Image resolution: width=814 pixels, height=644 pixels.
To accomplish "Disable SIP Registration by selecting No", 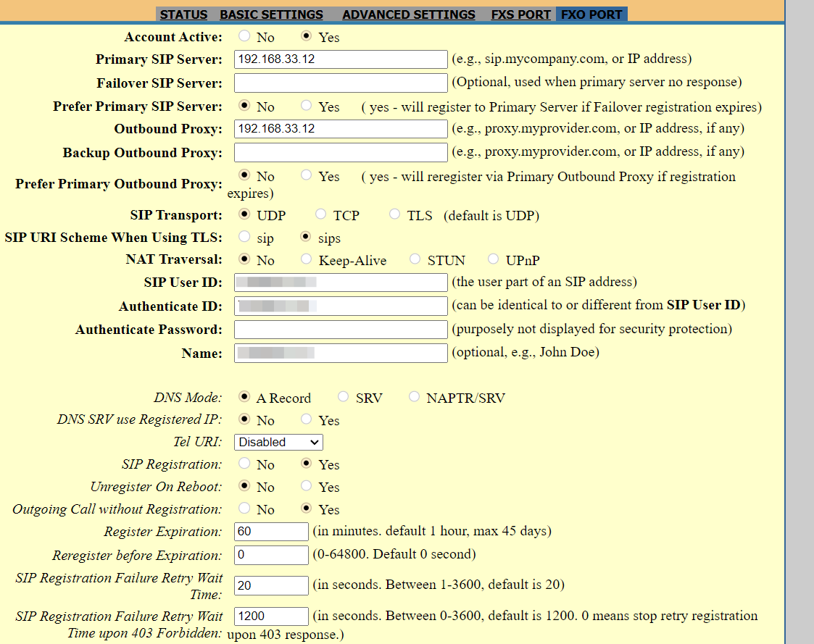I will tap(245, 464).
